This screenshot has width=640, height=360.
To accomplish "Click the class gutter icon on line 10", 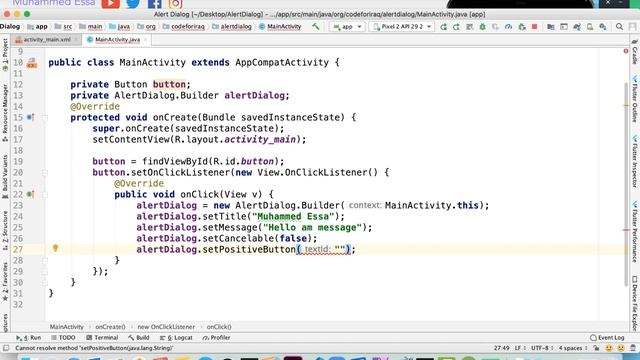I will click(32, 63).
